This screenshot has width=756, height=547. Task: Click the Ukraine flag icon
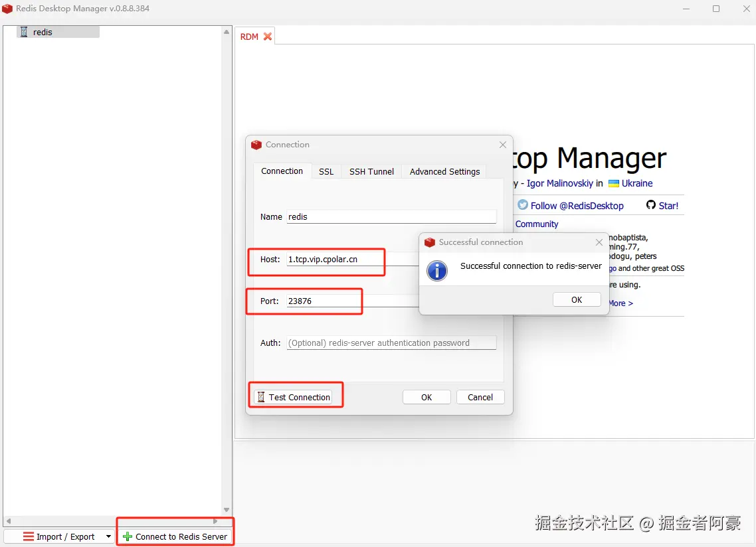pos(613,184)
